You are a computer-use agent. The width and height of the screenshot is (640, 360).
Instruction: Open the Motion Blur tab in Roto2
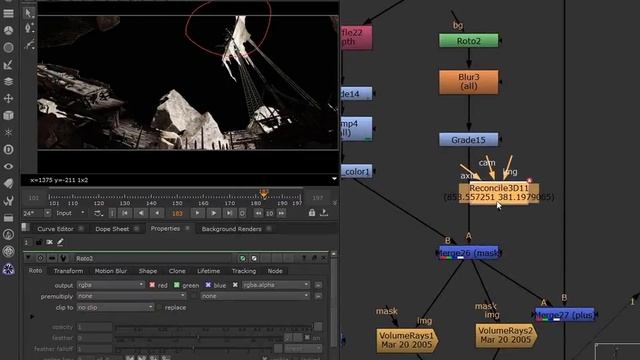[111, 271]
